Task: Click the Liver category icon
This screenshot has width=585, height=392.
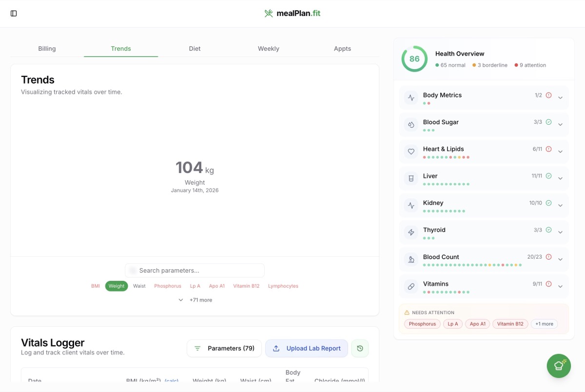Action: coord(411,179)
